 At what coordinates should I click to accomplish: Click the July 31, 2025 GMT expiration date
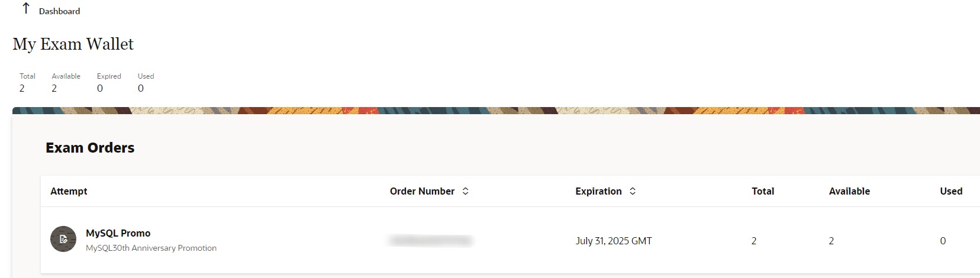(x=614, y=241)
